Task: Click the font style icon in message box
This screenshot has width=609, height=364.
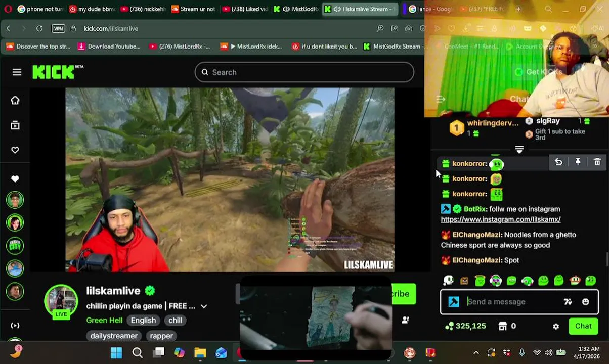Action: (568, 302)
